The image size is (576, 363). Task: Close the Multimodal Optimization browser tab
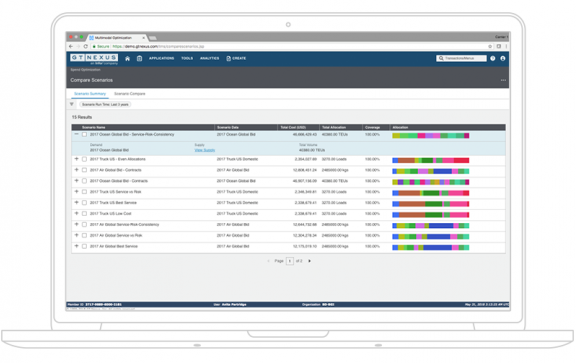click(x=144, y=37)
